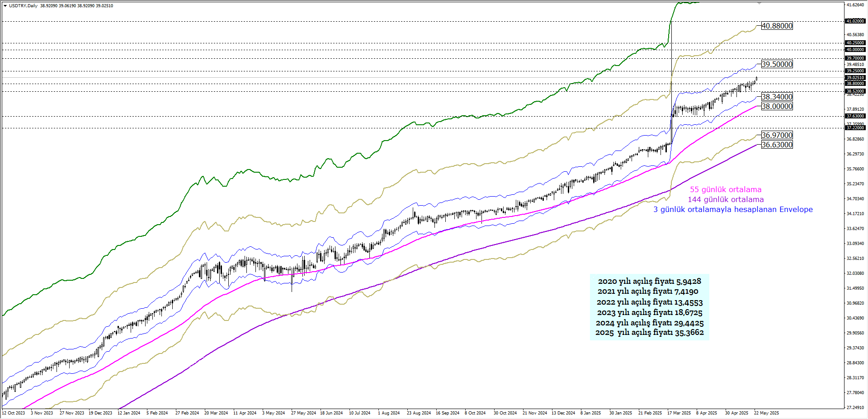Click the '144 günlük ortalama' purple label
The image size is (868, 419).
coord(726,200)
